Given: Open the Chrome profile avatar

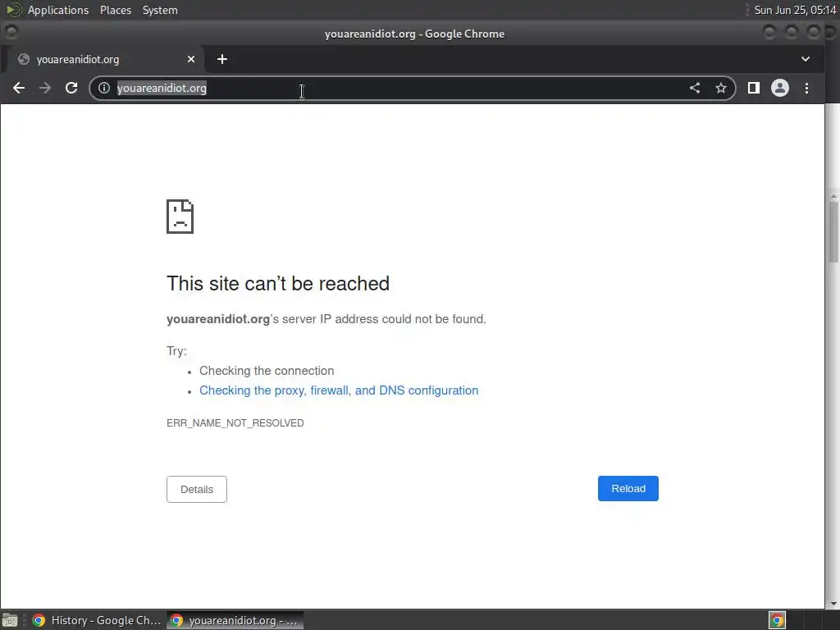Looking at the screenshot, I should tap(780, 88).
